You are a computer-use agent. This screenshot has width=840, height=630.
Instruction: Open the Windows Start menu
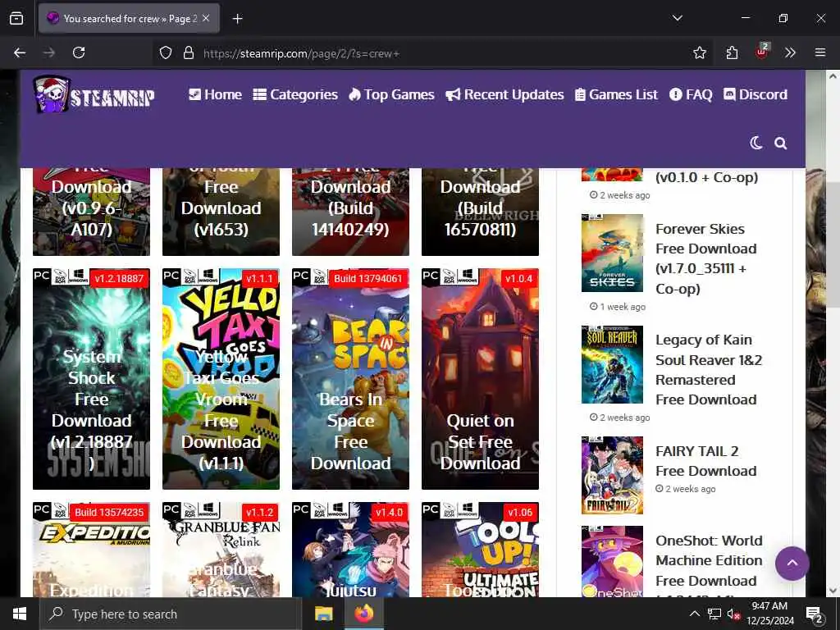pos(20,614)
